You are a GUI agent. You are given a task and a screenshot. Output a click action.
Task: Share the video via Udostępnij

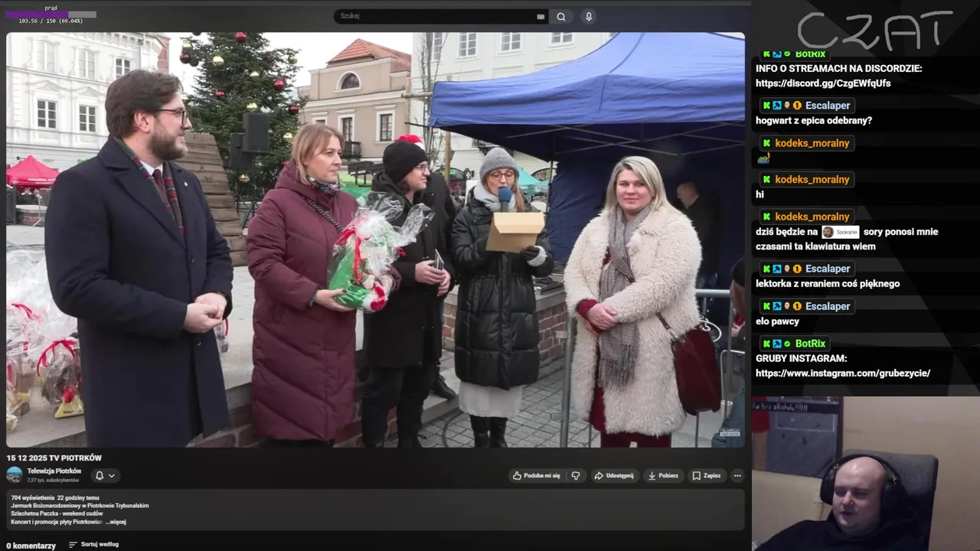coord(615,475)
